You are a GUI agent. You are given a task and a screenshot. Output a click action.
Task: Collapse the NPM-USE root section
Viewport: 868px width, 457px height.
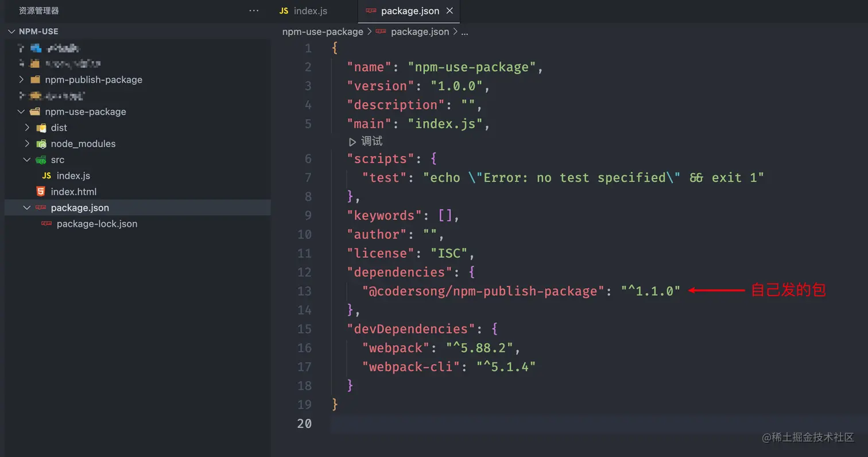[x=11, y=31]
